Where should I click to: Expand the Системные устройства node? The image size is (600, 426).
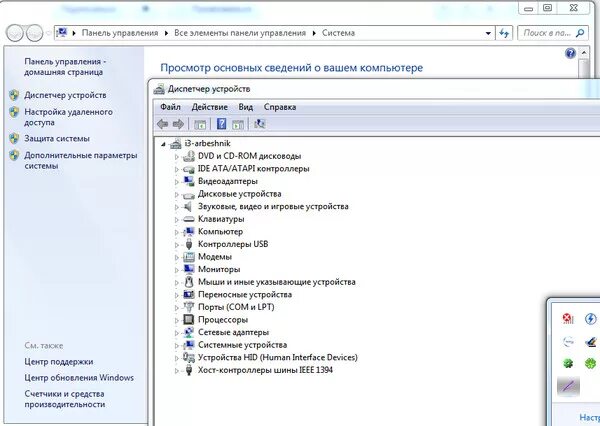tap(177, 346)
